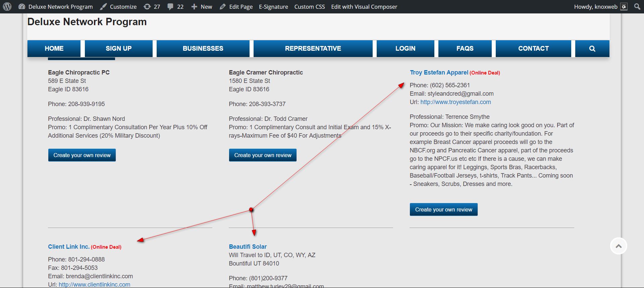Click the Eagle Cramer Chiropractic heading
The width and height of the screenshot is (644, 288).
(x=266, y=73)
